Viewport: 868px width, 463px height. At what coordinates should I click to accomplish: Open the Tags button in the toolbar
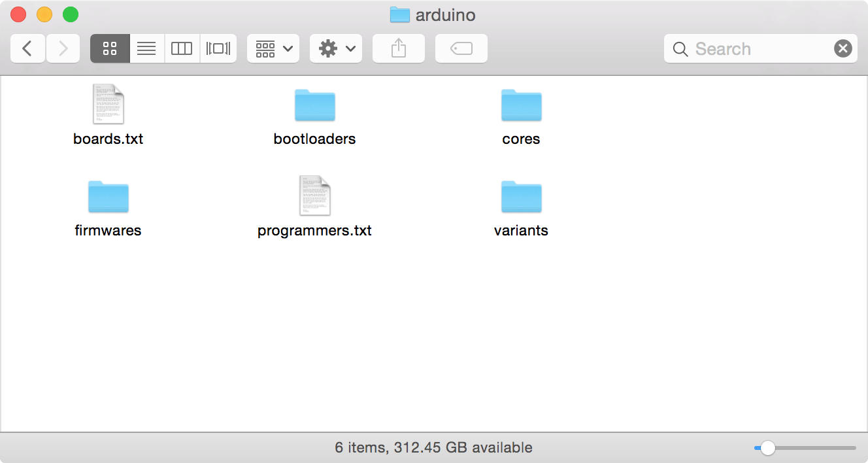coord(461,48)
